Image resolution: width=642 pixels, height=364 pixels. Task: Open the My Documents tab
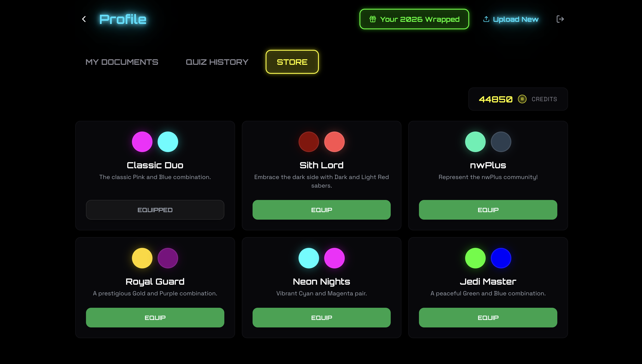122,62
